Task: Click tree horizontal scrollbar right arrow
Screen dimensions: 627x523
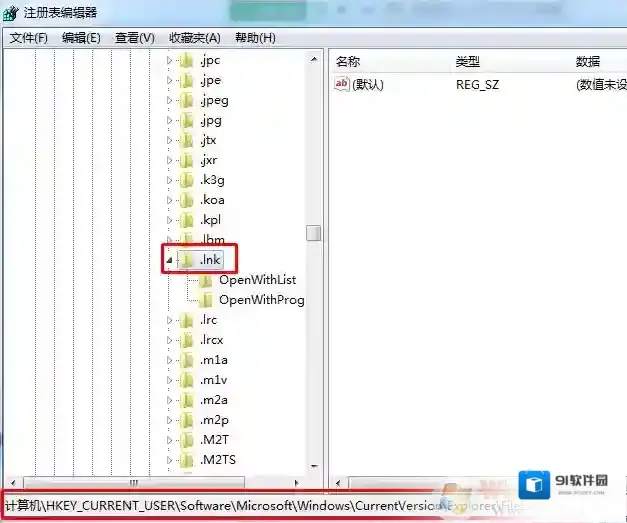Action: (x=296, y=483)
